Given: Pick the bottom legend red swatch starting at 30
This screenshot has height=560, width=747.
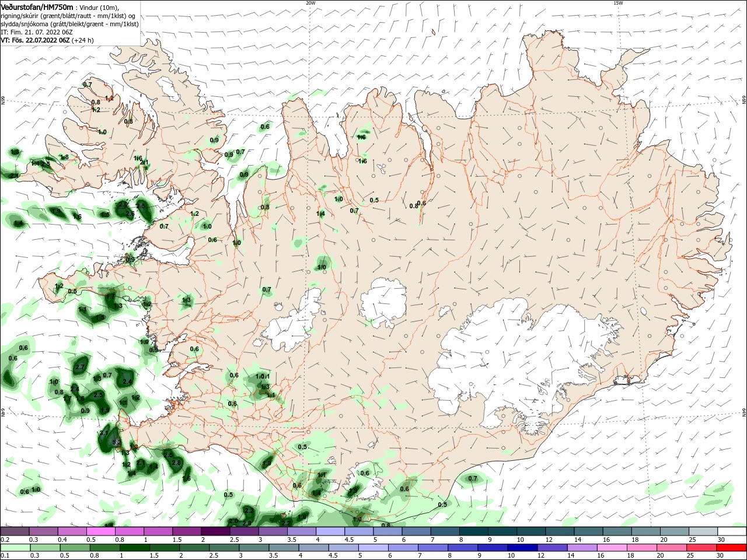Looking at the screenshot, I should (731, 548).
